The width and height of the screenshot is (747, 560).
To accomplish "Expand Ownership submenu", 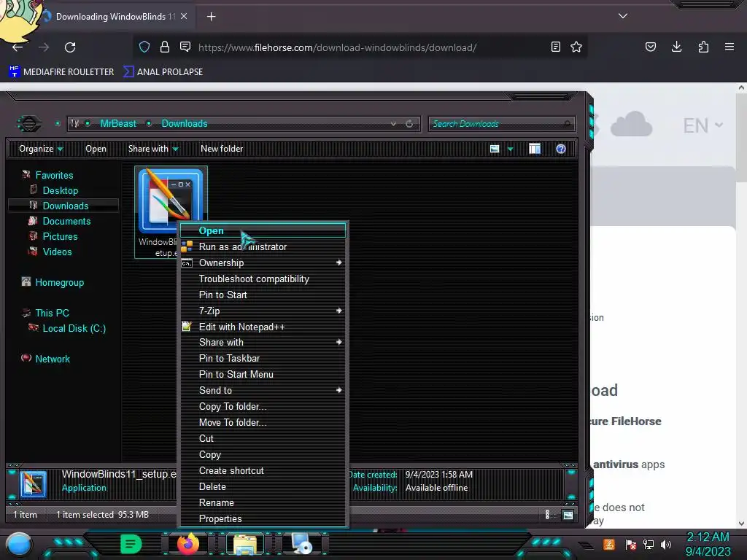I will click(263, 262).
